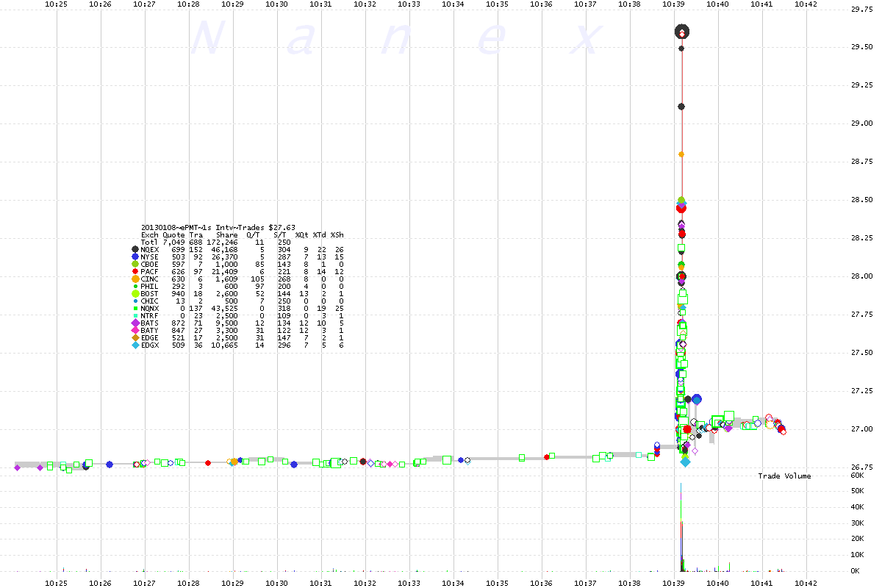
Task: Select the small blue CHIC legend dot
Action: click(135, 301)
